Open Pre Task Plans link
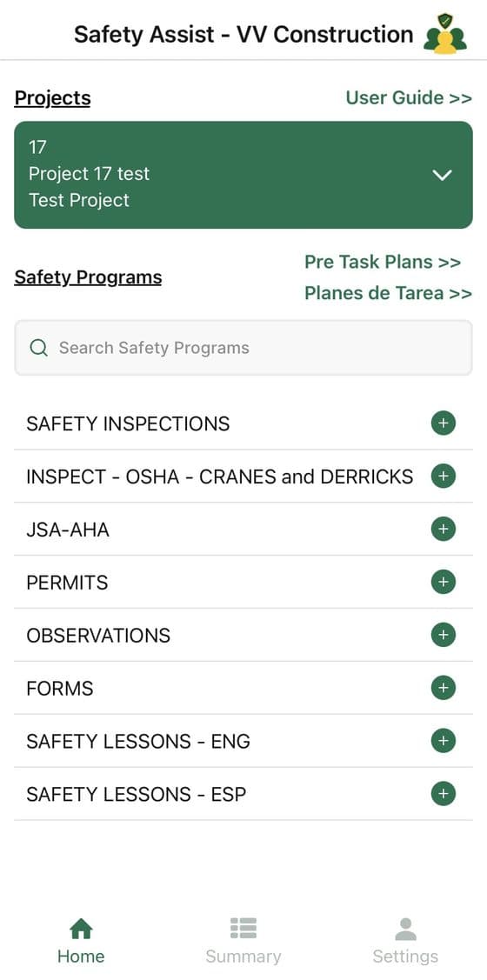The width and height of the screenshot is (487, 980). coord(383,262)
